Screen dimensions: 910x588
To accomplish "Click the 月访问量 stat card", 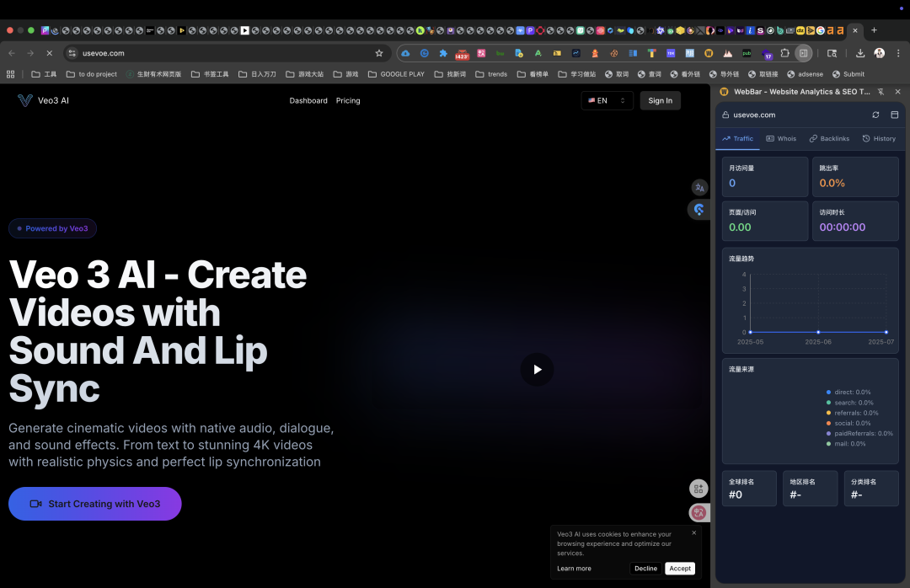I will click(x=765, y=176).
